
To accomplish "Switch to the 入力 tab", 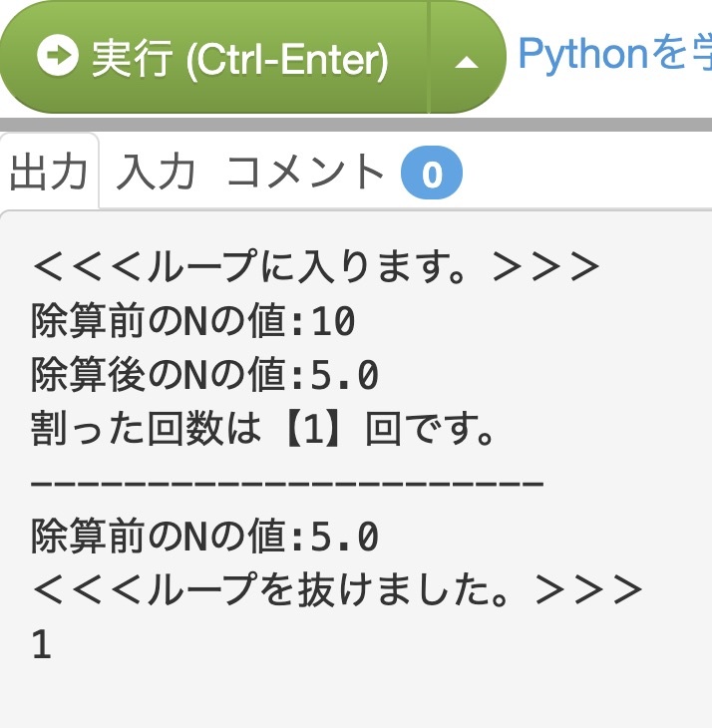I will coord(156,174).
